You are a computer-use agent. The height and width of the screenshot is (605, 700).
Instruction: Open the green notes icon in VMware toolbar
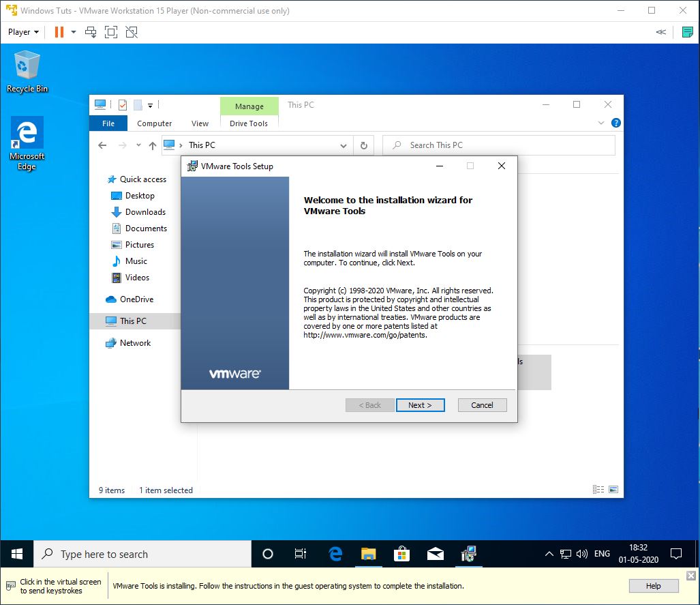[x=688, y=32]
